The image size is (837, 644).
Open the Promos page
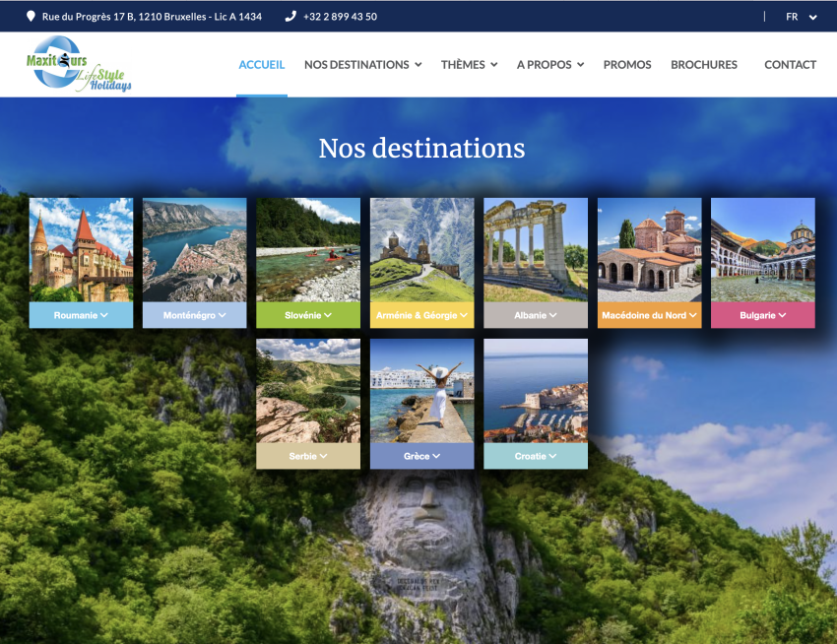tap(627, 65)
